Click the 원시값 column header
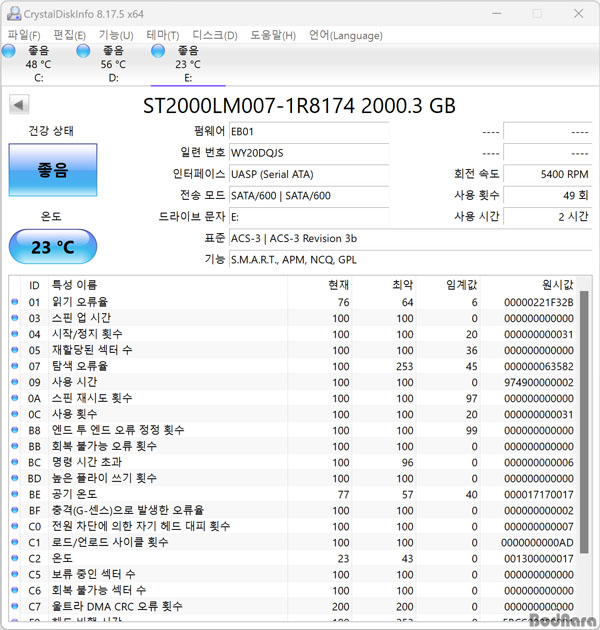Viewport: 600px width, 630px height. (528, 285)
